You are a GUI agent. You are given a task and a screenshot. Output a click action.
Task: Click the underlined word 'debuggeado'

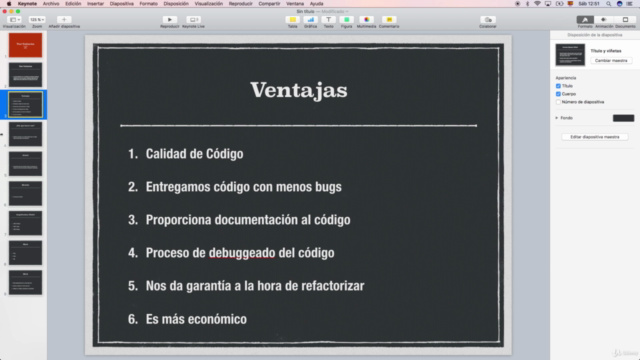point(242,253)
